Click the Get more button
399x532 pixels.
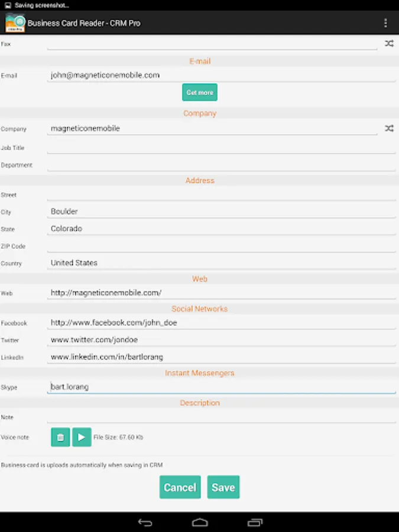pyautogui.click(x=200, y=92)
